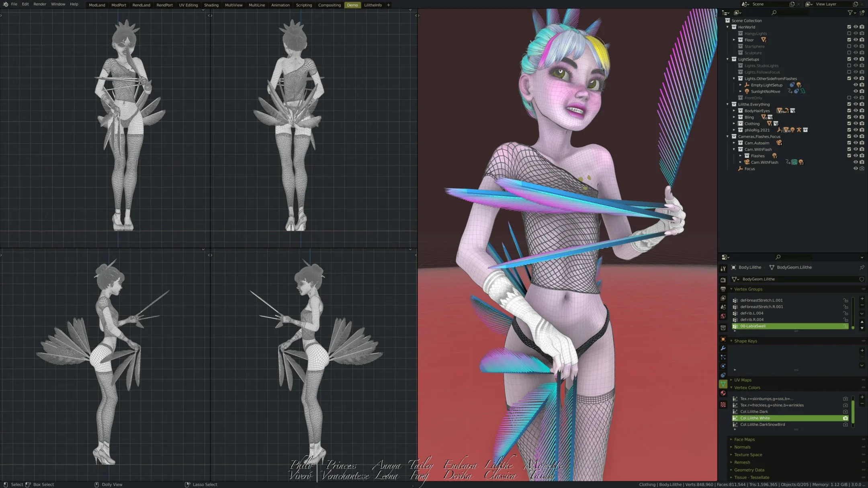The width and height of the screenshot is (868, 488).
Task: Click the Filter icon in the Outliner header
Action: coord(850,13)
